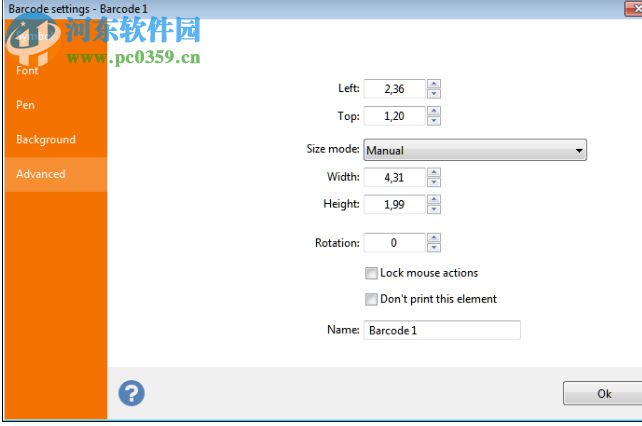Image resolution: width=642 pixels, height=426 pixels.
Task: Increase the Rotation value with up arrow
Action: 434,238
